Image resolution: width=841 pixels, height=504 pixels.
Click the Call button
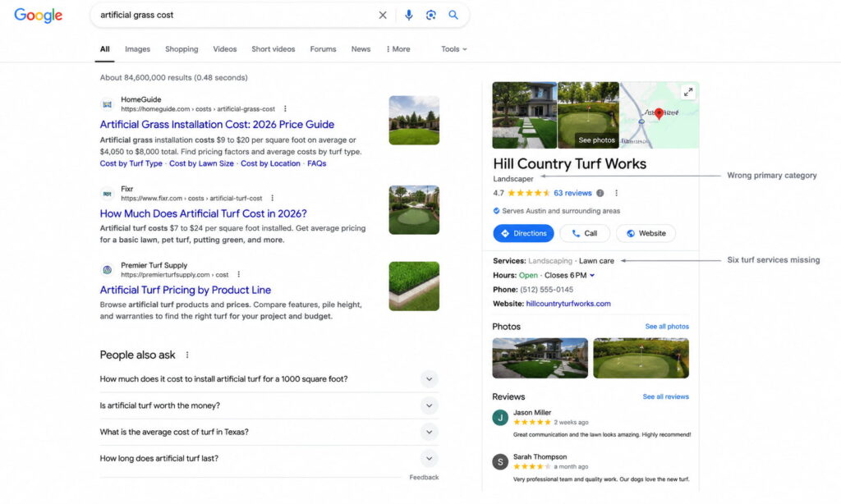click(x=585, y=233)
